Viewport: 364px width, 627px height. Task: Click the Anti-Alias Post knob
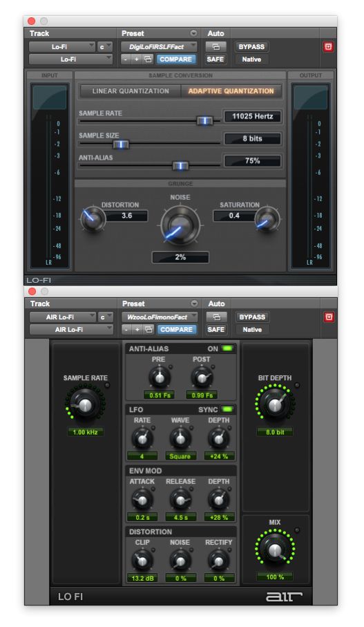click(x=202, y=377)
